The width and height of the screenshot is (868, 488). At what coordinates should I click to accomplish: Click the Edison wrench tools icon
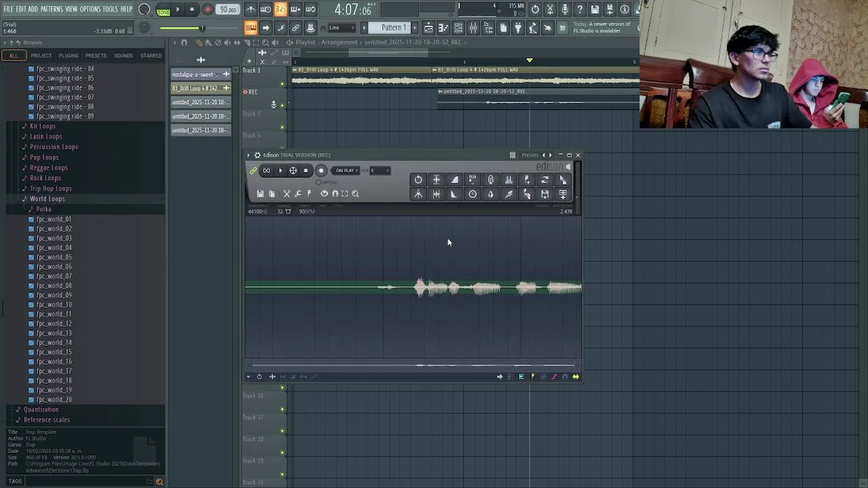click(x=298, y=194)
